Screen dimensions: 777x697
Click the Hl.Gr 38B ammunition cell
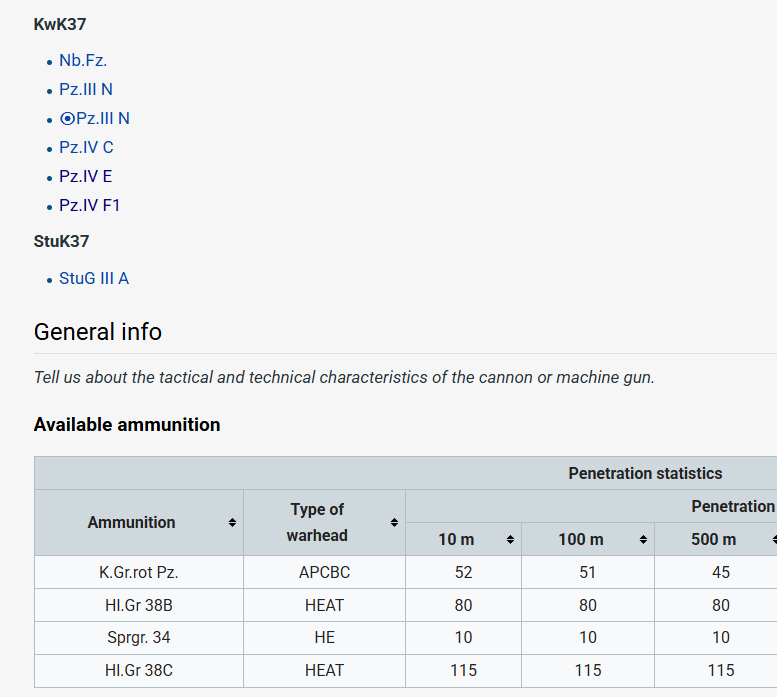click(139, 605)
